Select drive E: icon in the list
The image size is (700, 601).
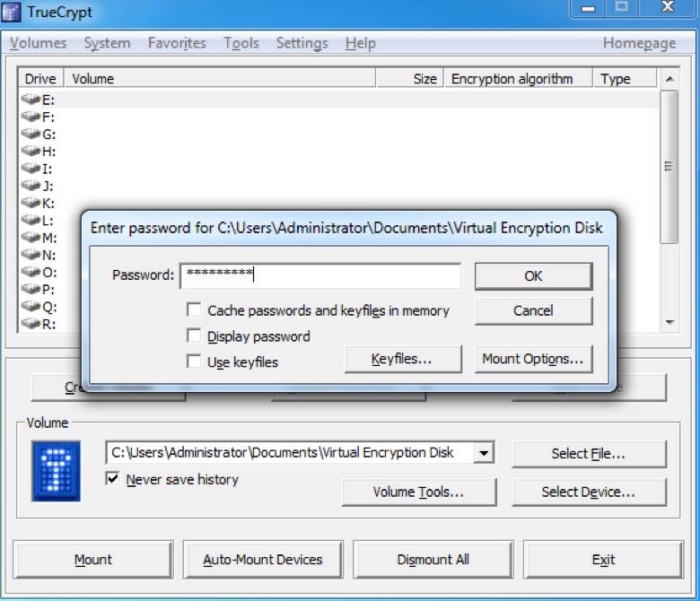click(31, 99)
